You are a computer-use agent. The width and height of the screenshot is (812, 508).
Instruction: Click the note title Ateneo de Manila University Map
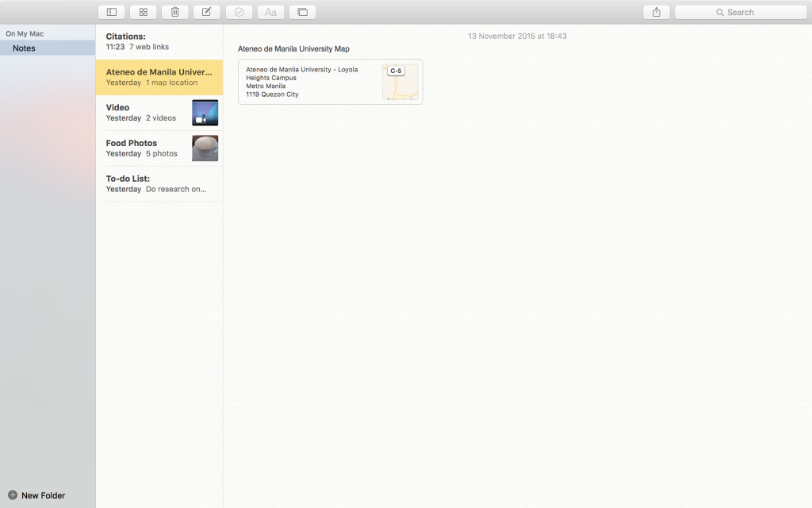(293, 48)
